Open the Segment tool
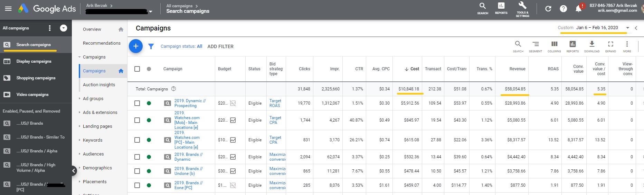This screenshot has width=644, height=195. 536,46
